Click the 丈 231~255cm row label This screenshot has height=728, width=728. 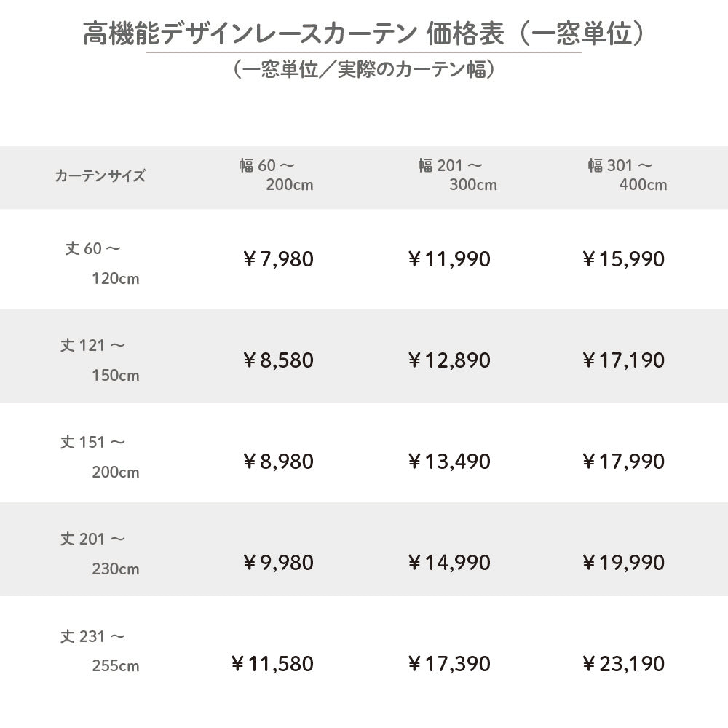100,650
